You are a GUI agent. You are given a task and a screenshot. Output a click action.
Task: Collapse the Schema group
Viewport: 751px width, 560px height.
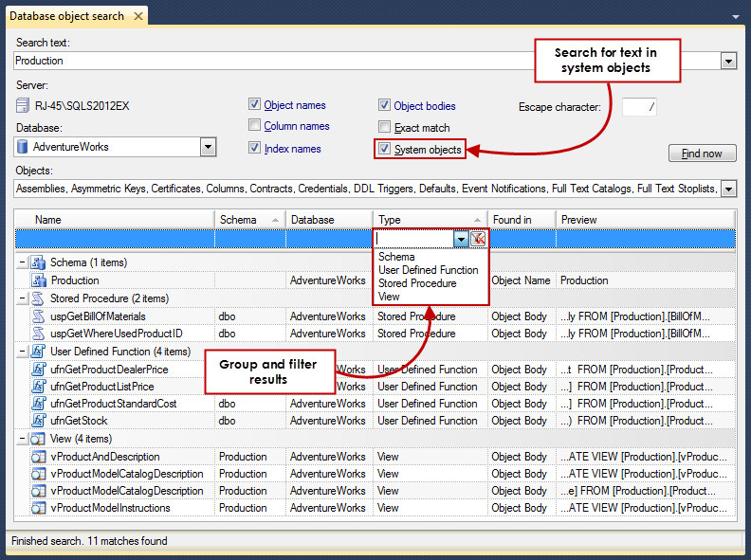pos(22,262)
